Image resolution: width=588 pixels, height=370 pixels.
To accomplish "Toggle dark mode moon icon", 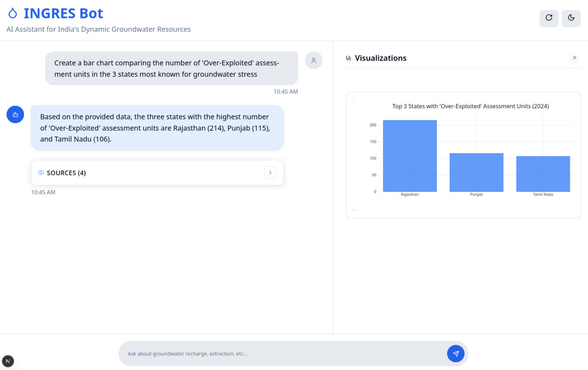I will tap(571, 18).
